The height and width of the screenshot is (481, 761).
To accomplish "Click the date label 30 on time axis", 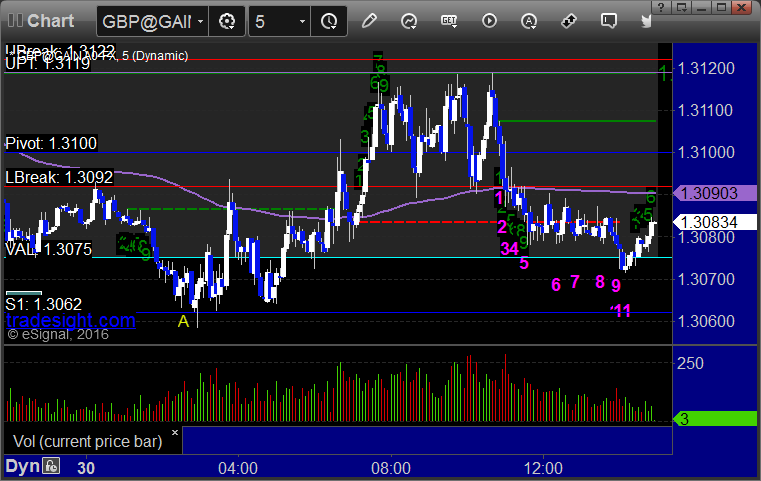I will (86, 468).
